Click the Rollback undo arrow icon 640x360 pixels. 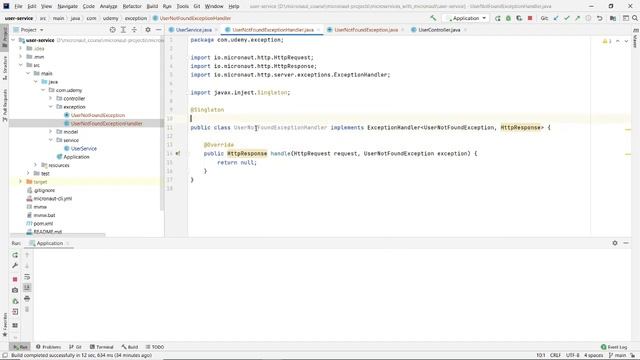(599, 18)
